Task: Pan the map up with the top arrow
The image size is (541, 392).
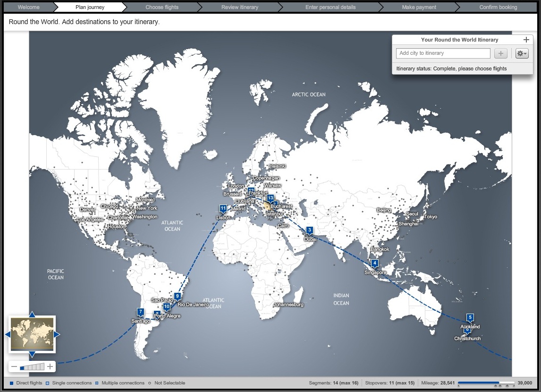Action: point(32,314)
